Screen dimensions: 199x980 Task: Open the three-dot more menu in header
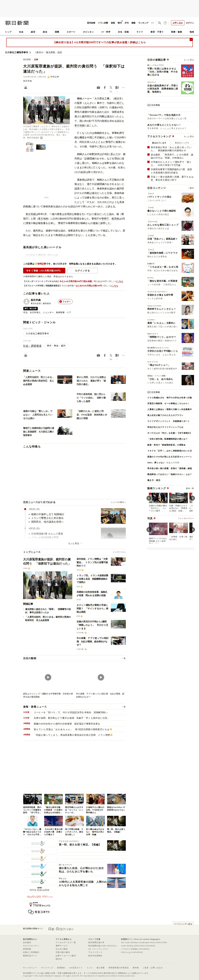click(x=153, y=23)
